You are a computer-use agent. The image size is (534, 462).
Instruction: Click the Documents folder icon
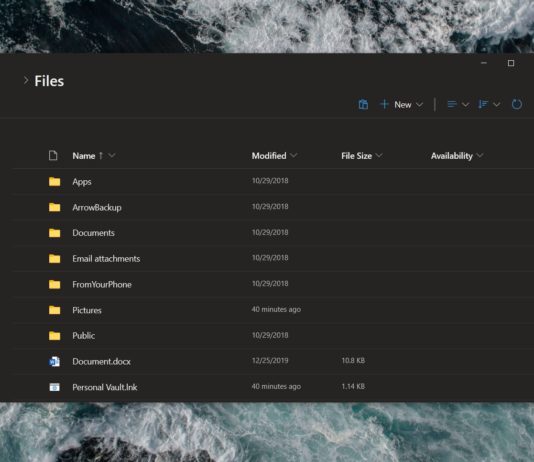point(54,233)
